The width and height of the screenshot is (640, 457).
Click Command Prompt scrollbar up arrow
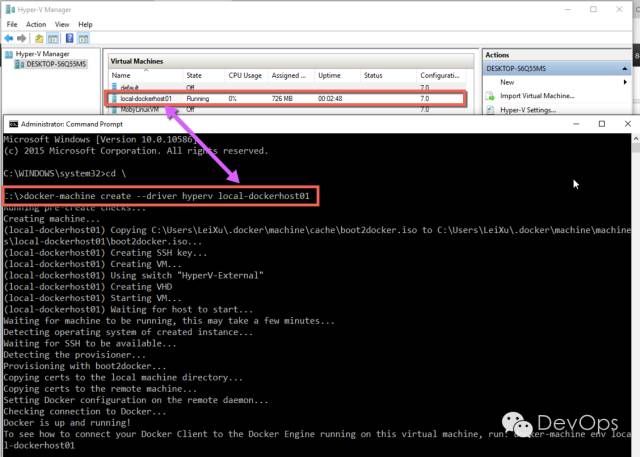pyautogui.click(x=636, y=139)
